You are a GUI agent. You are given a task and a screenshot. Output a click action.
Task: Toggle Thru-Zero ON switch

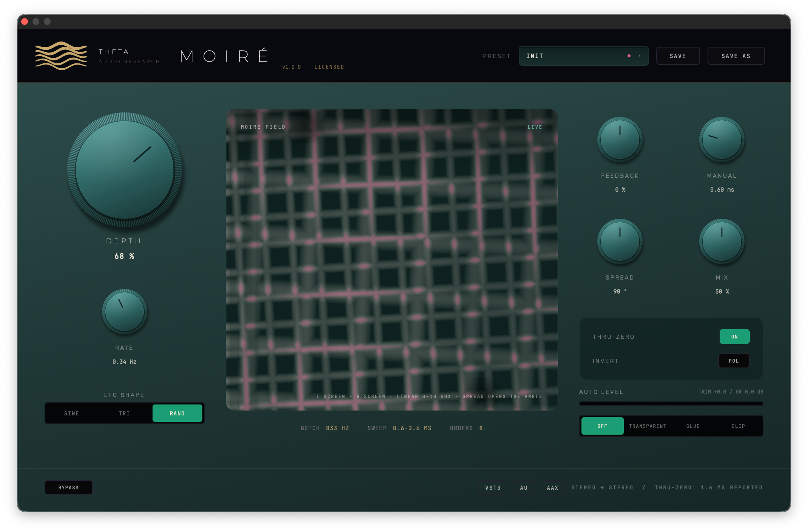click(x=734, y=337)
